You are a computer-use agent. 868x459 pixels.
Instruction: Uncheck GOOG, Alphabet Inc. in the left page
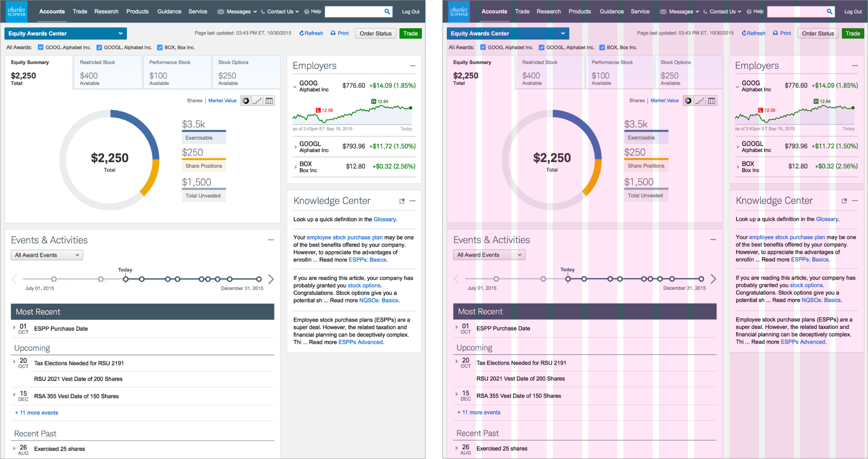[x=41, y=47]
